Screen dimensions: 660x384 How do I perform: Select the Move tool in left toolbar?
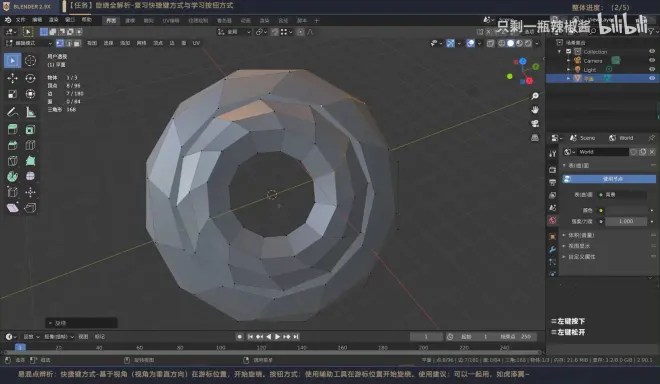coord(12,78)
